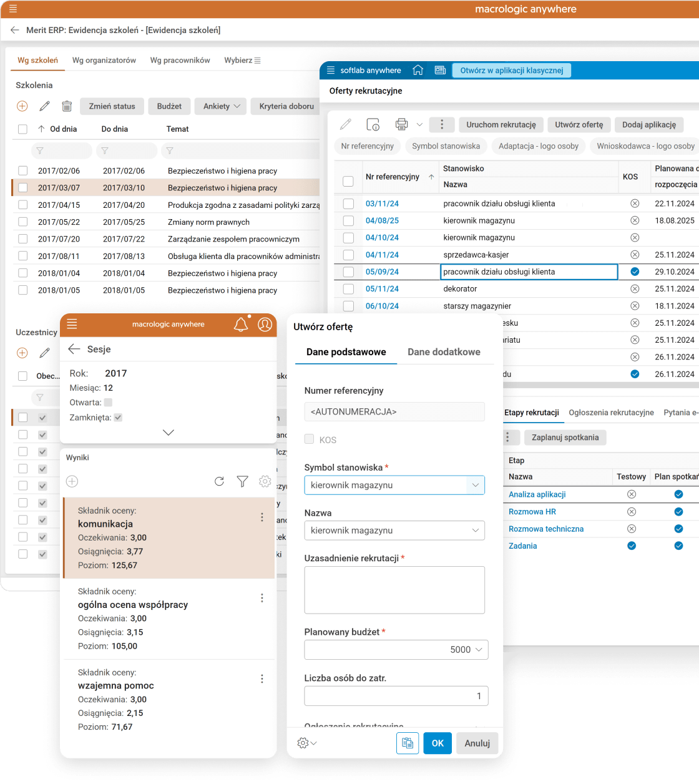
Task: Click the notification bell icon
Action: (x=241, y=325)
